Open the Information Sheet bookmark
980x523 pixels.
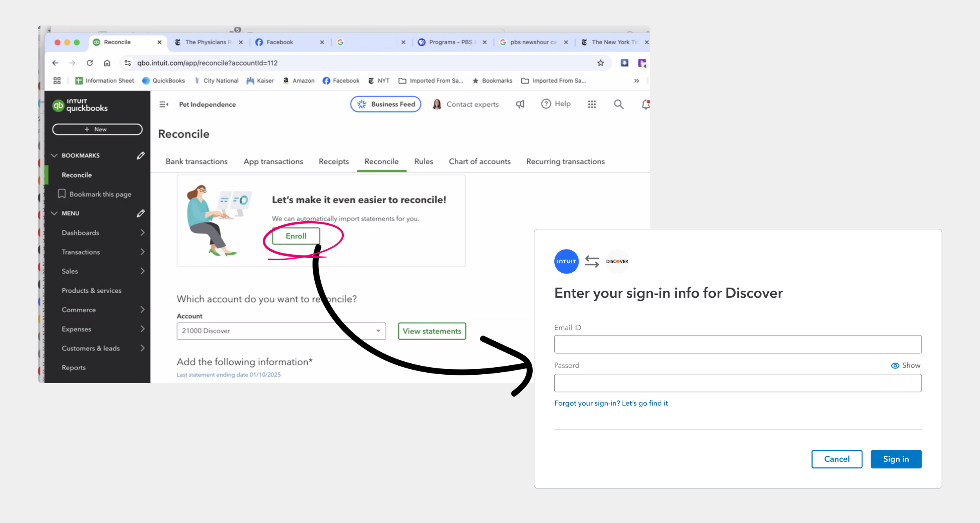pos(105,80)
